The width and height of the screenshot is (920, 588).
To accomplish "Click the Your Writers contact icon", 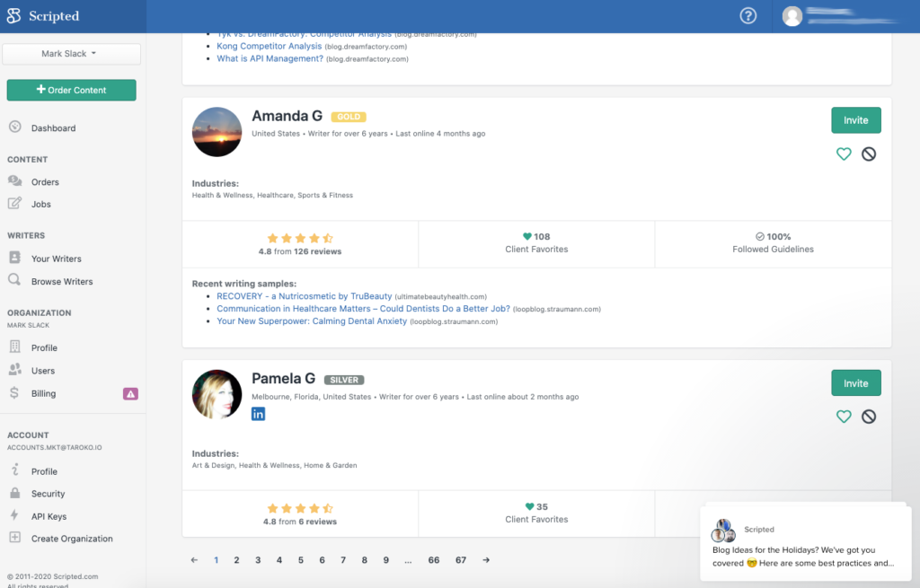I will pos(15,258).
